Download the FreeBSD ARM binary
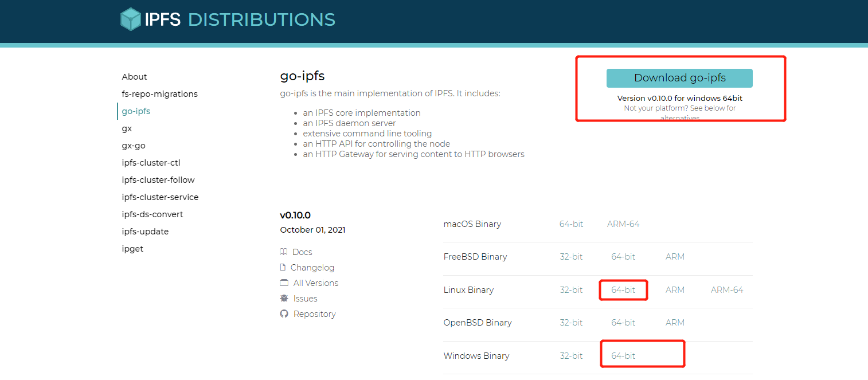 coord(674,256)
